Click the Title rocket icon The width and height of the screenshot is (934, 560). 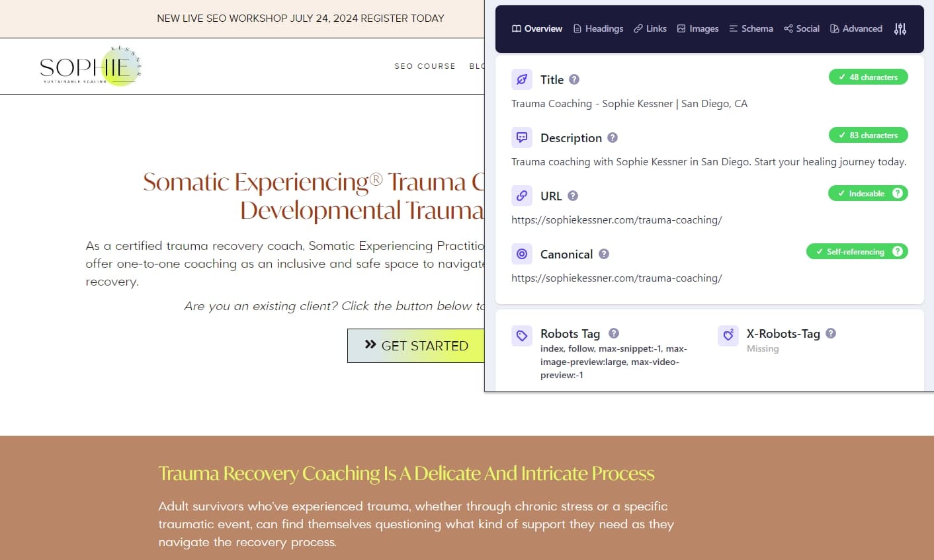click(x=522, y=79)
